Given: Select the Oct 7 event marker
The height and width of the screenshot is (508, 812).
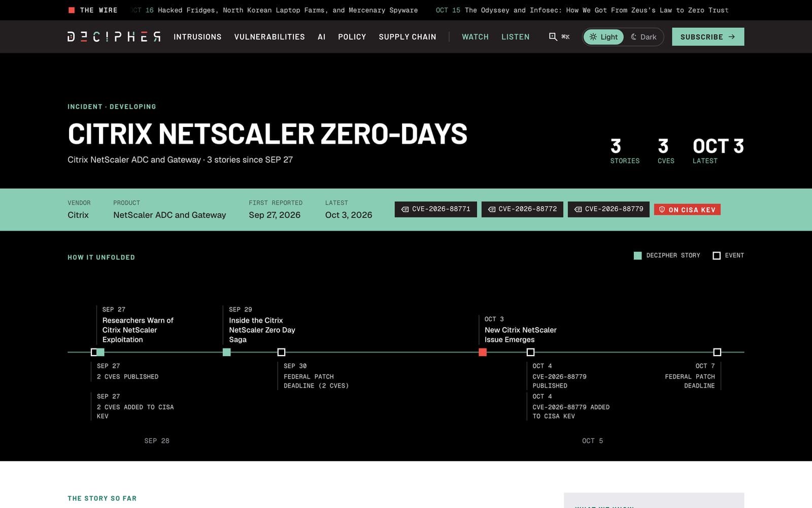Looking at the screenshot, I should [717, 352].
